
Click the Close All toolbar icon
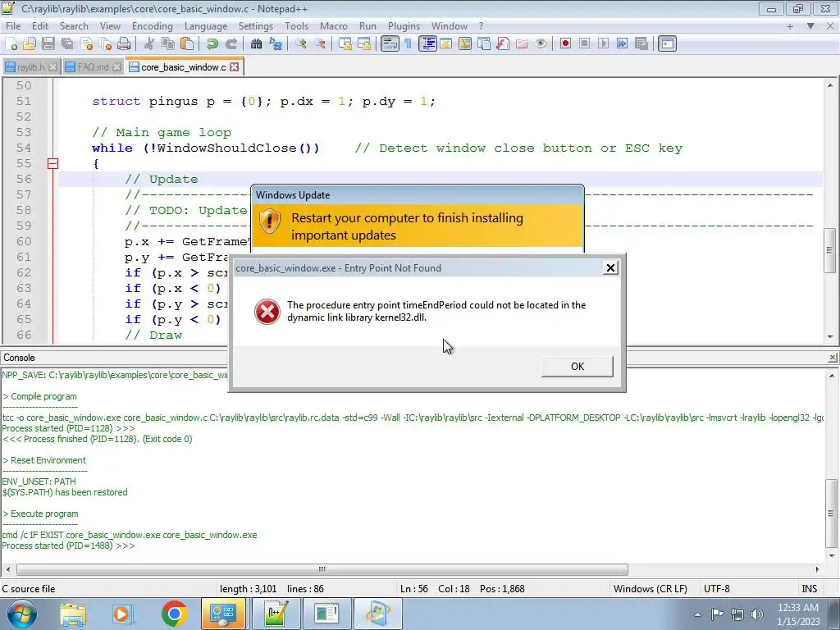[x=106, y=44]
